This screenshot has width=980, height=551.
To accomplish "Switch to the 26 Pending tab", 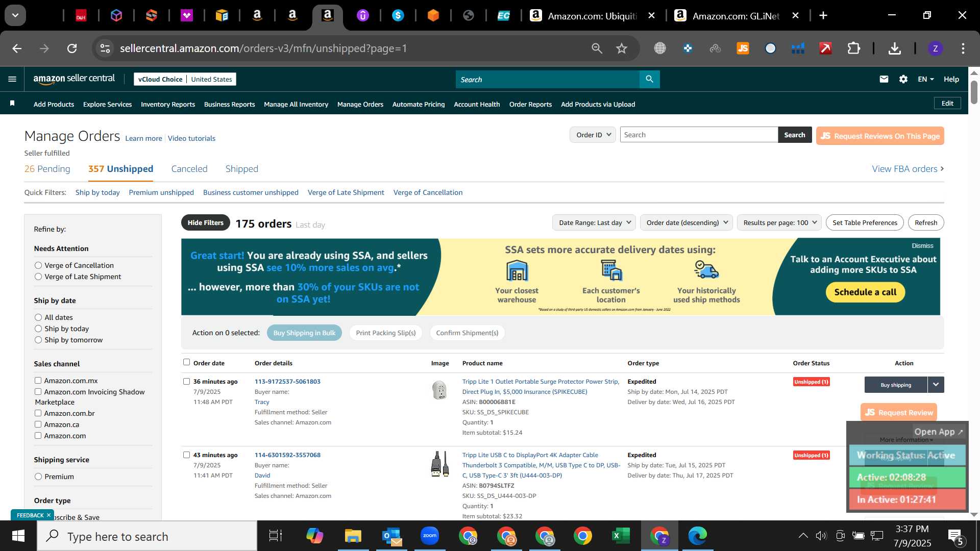I will (x=47, y=169).
